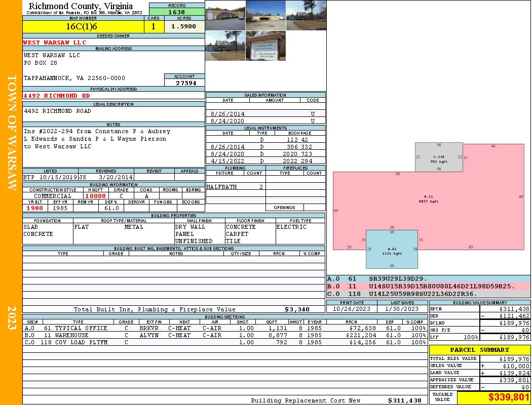Click the section RPCN value $221,204
This screenshot has height=405, width=532.
pyautogui.click(x=360, y=335)
